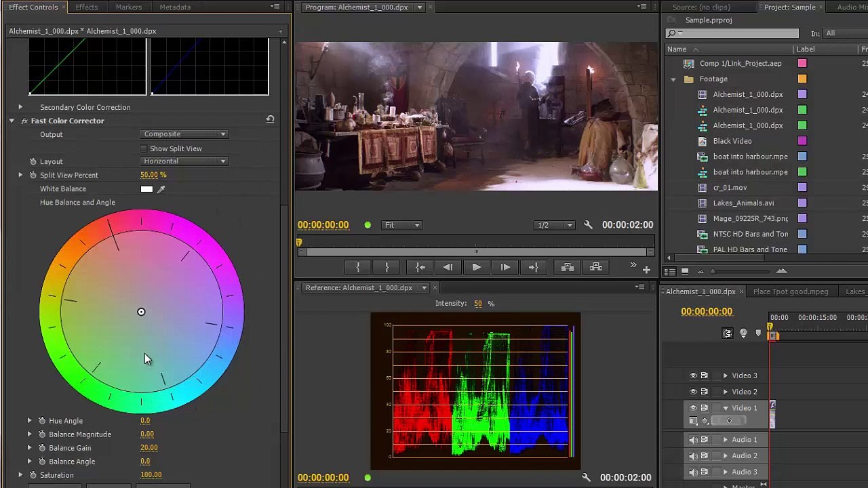Open Reference monitor settings wrench
This screenshot has height=488, width=868.
pyautogui.click(x=586, y=477)
